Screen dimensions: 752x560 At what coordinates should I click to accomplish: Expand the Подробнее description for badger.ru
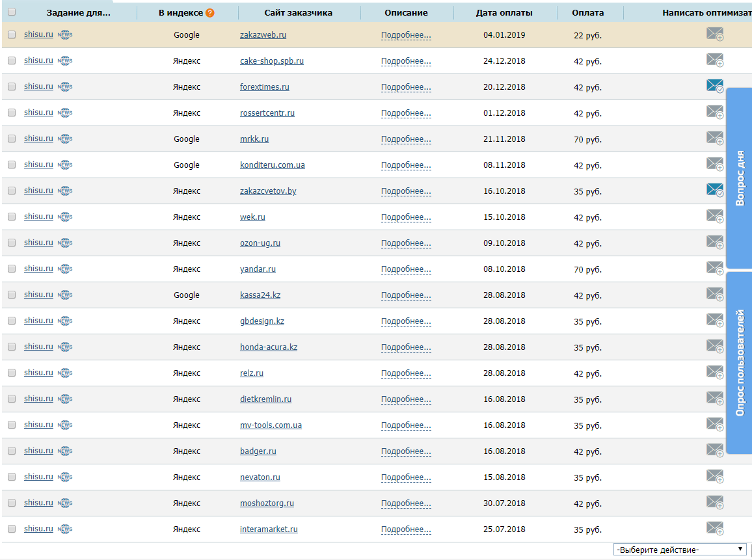tap(406, 451)
